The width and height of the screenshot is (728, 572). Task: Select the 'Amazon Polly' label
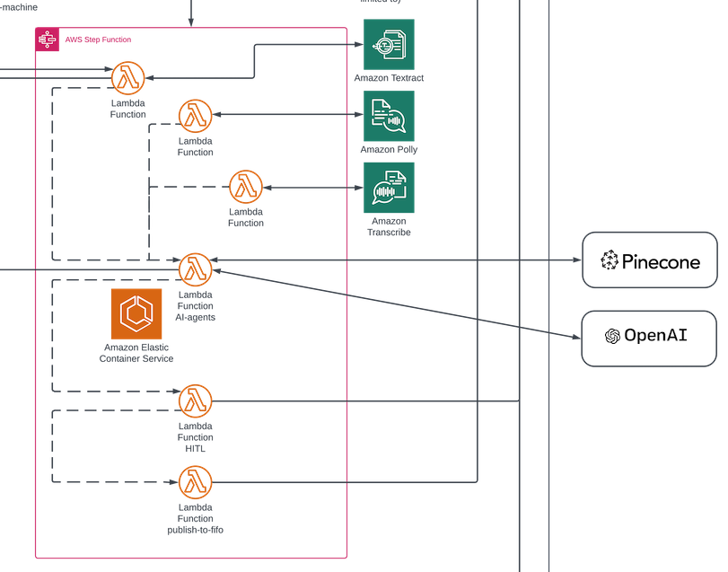389,149
